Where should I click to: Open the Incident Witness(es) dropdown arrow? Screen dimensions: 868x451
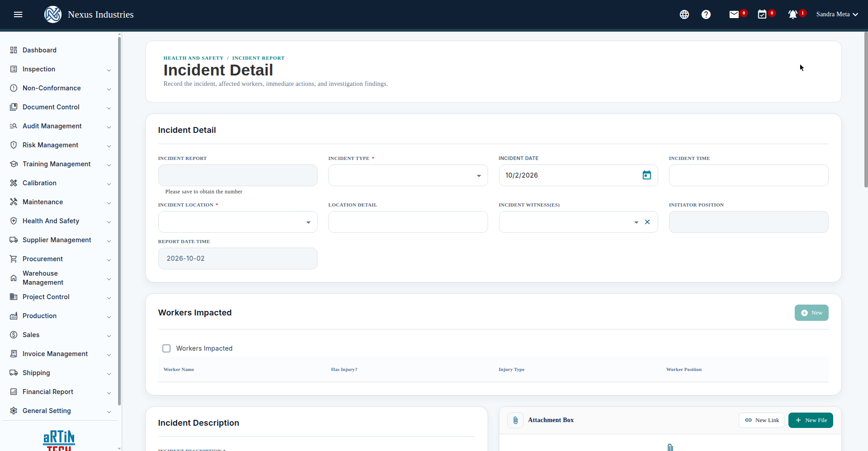click(x=636, y=222)
